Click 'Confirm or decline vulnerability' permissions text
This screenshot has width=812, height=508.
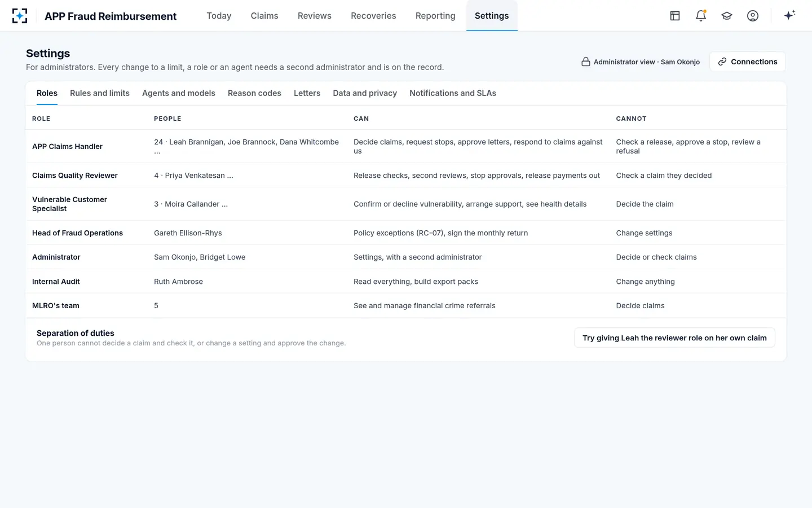pyautogui.click(x=470, y=204)
